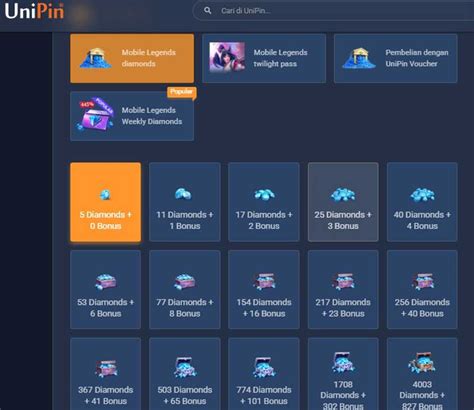Click the open chest icon above 774 Diamonds
The height and width of the screenshot is (410, 474).
tap(264, 367)
